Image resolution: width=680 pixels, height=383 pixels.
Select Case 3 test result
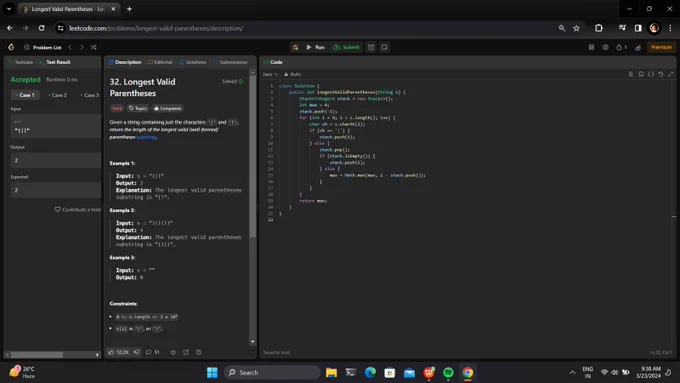click(x=90, y=95)
